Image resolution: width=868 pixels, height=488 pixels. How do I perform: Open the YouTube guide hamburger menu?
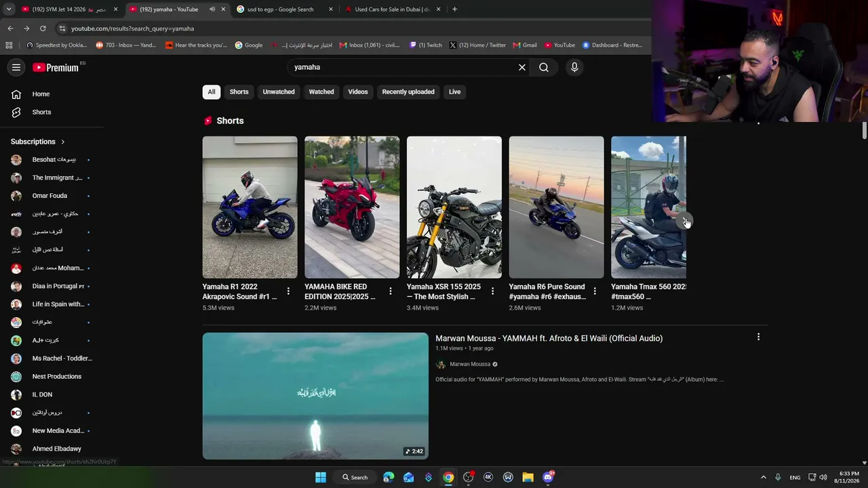click(x=16, y=67)
